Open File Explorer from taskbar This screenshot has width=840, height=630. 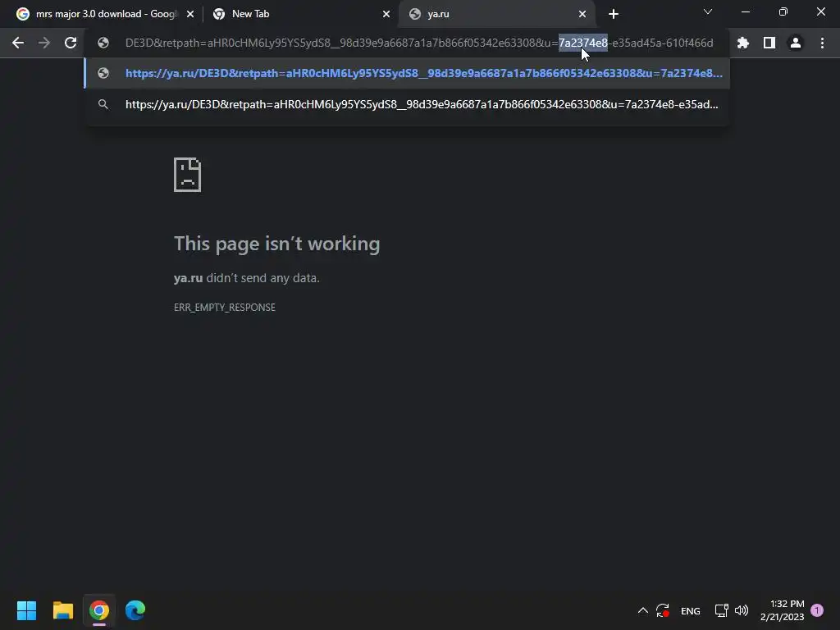coord(62,610)
